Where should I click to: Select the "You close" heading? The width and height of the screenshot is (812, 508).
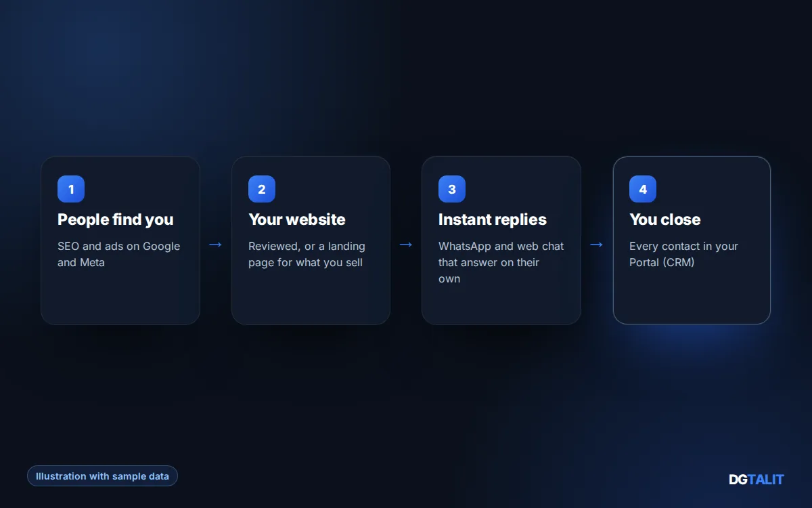tap(665, 219)
